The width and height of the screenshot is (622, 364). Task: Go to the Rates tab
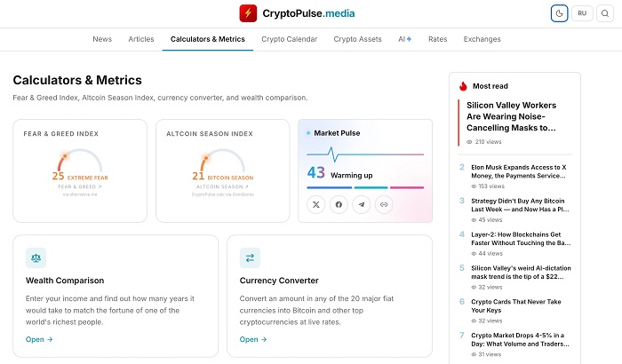(437, 39)
